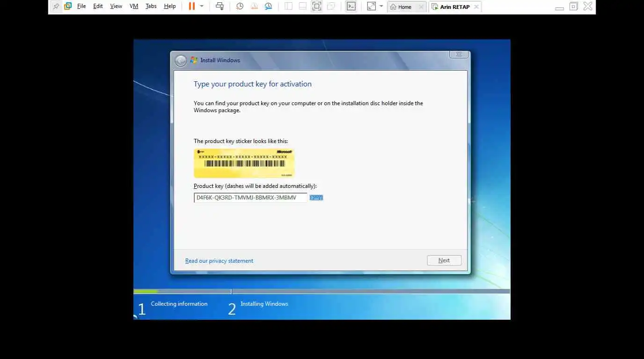This screenshot has width=644, height=359.
Task: Toggle full screen mode icon
Action: (317, 7)
